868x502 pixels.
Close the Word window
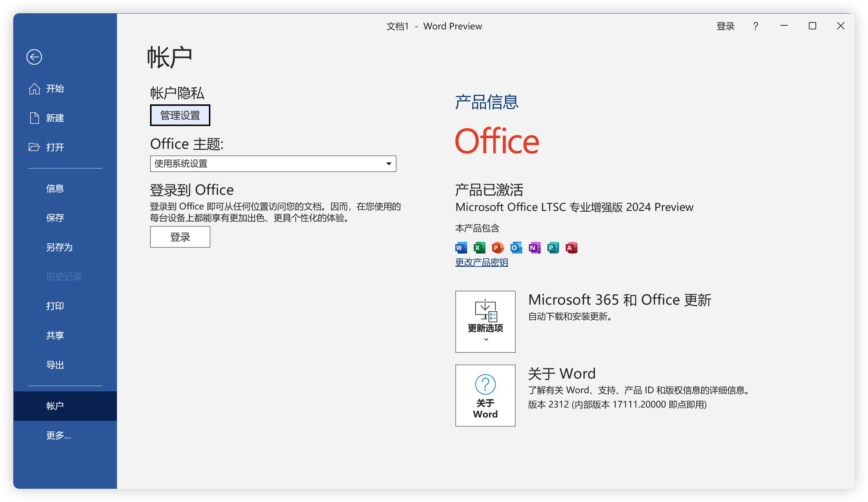841,26
